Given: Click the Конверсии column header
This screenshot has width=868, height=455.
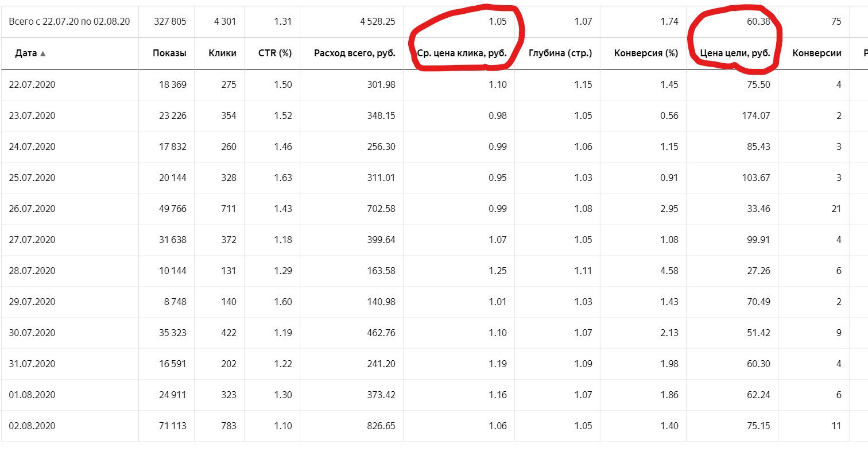Looking at the screenshot, I should [x=817, y=53].
